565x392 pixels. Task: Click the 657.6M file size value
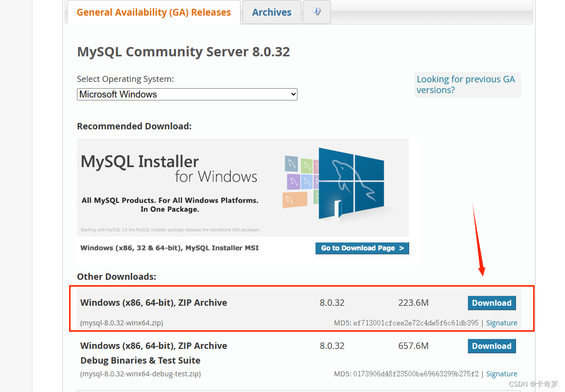point(413,346)
